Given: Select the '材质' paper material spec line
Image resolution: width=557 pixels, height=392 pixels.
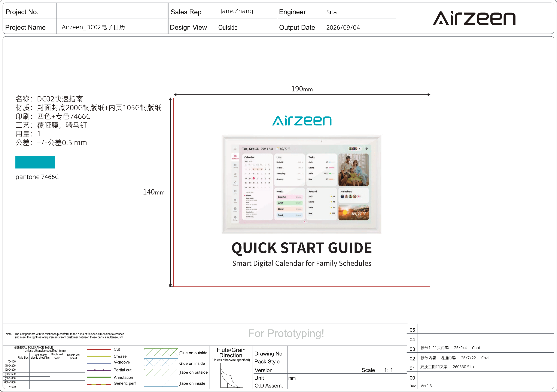Looking at the screenshot, I should click(x=89, y=107).
